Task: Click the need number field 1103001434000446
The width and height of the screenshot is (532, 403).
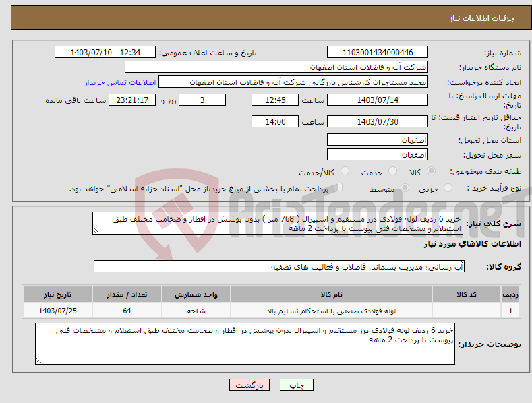Action: 378,53
